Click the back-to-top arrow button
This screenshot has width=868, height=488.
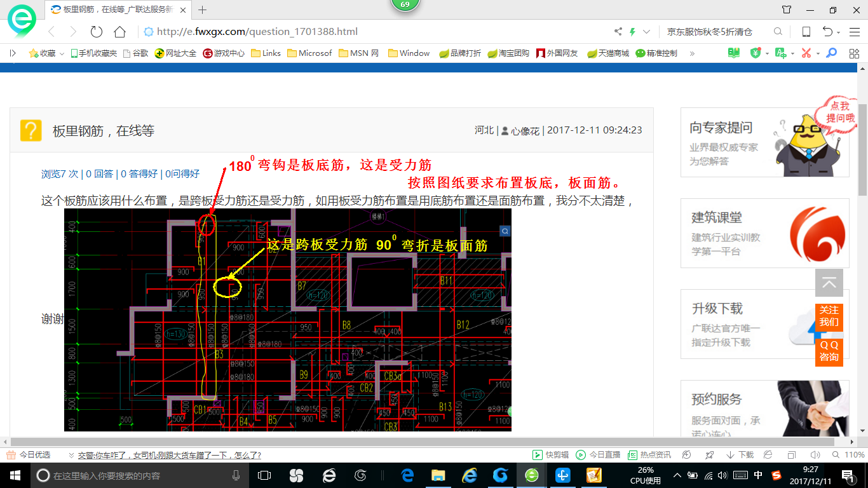[829, 283]
